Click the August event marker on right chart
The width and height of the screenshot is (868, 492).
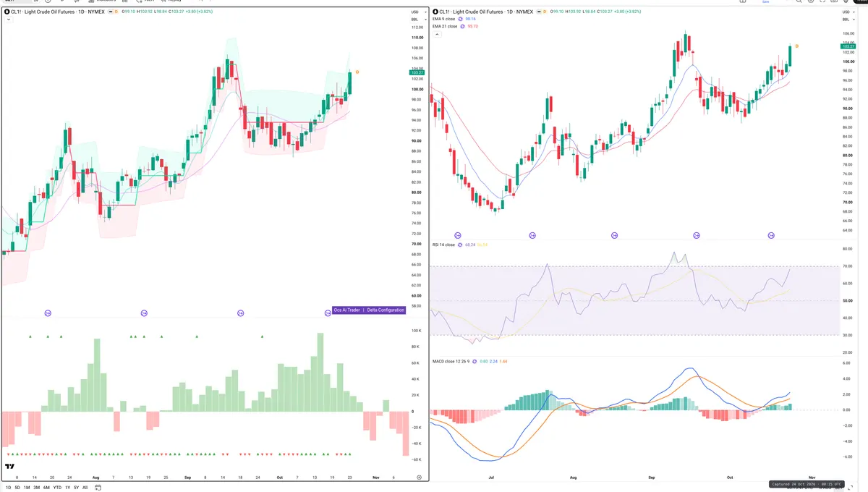click(x=614, y=235)
